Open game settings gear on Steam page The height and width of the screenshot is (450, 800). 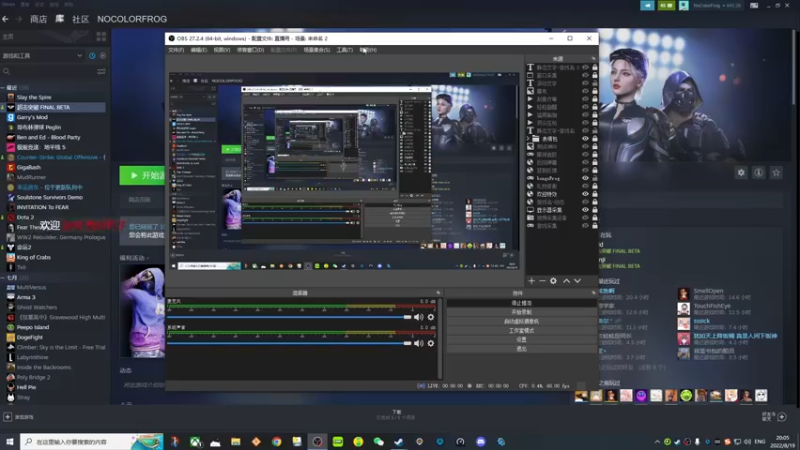tap(741, 173)
